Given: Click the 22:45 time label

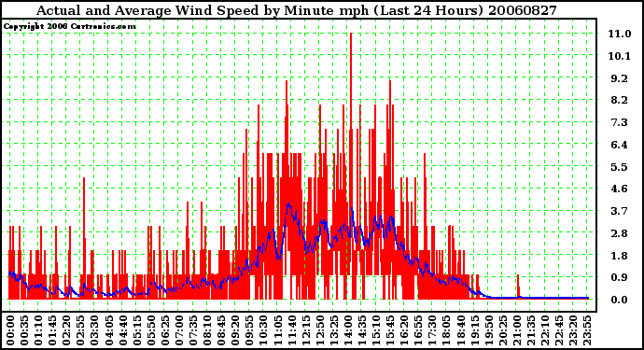Looking at the screenshot, I should (x=559, y=330).
